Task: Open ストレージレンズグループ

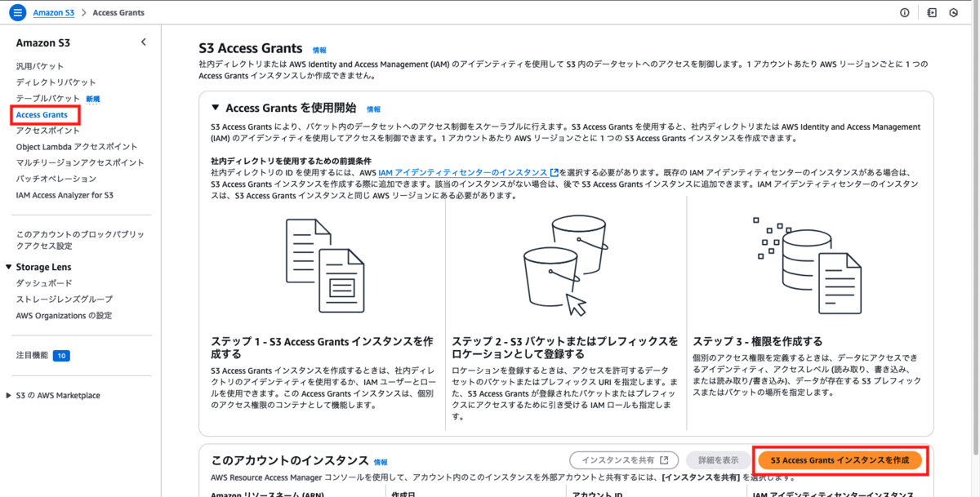Action: [65, 300]
